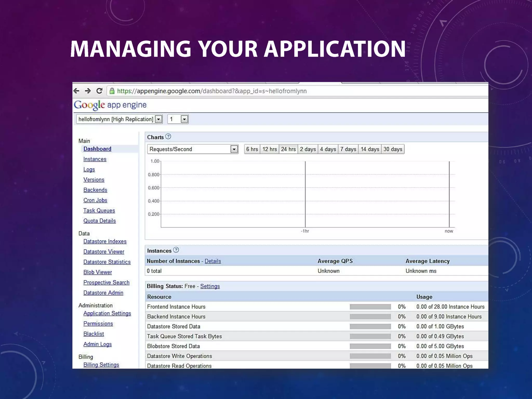Expand the Requests/Second chart type dropdown

[x=234, y=149]
